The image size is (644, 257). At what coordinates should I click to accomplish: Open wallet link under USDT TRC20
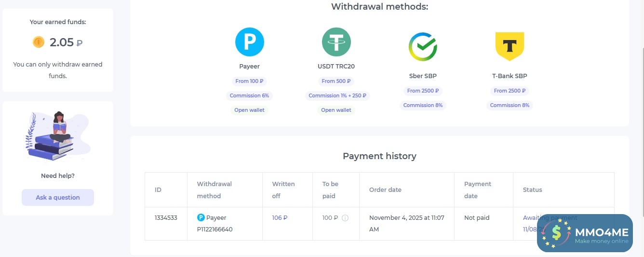click(336, 110)
